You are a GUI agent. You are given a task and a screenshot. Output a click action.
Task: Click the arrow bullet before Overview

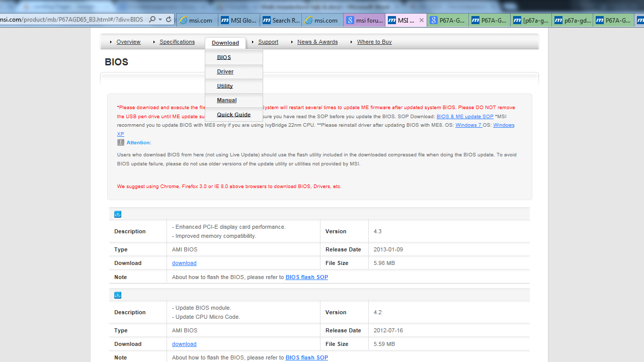point(111,42)
